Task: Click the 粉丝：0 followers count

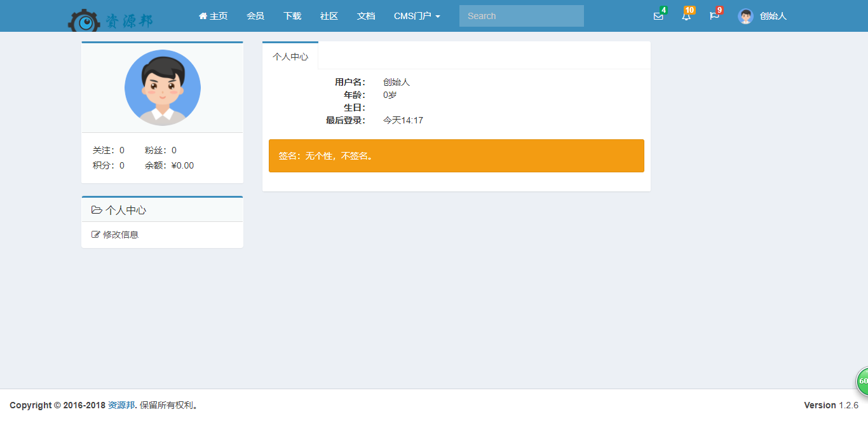Action: [161, 150]
